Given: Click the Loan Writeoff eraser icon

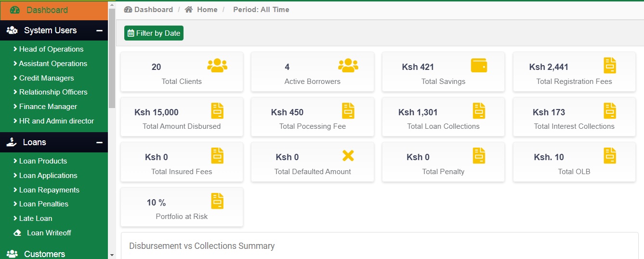Looking at the screenshot, I should coord(18,233).
